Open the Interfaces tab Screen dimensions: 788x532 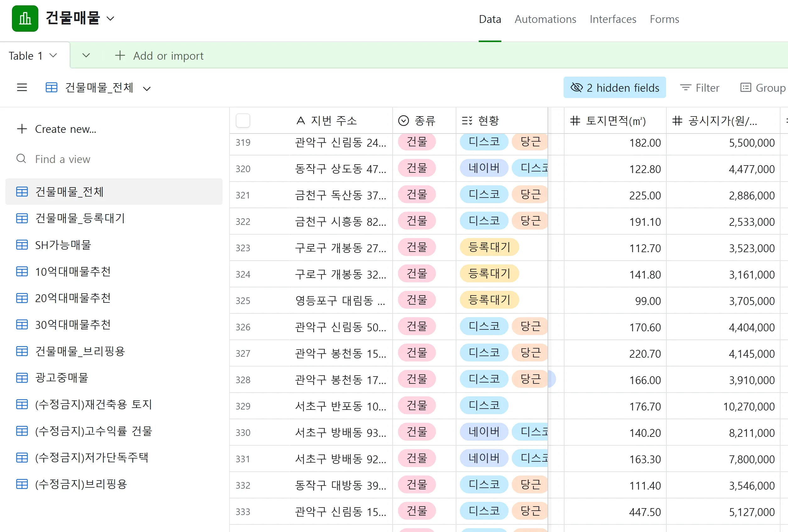point(613,19)
